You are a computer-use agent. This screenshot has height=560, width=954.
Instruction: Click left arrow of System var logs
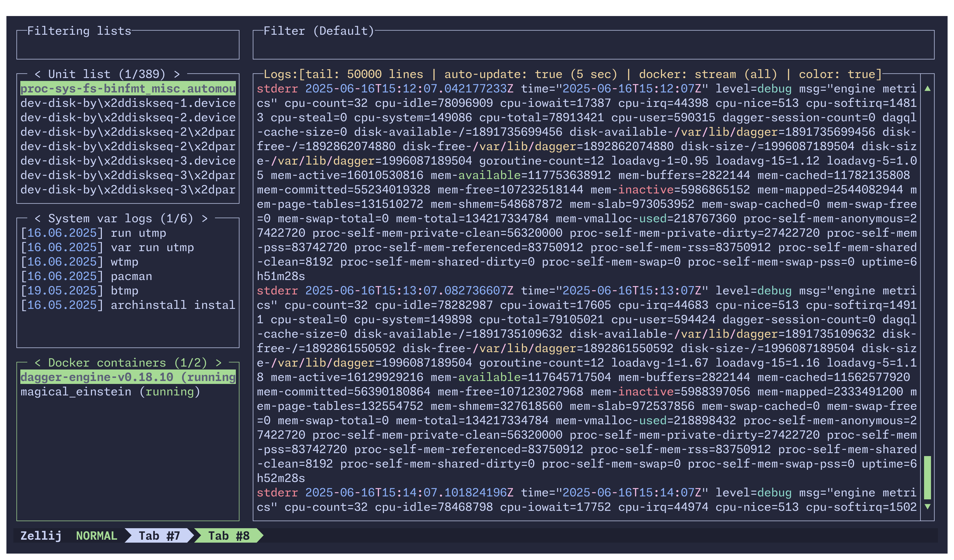point(37,219)
